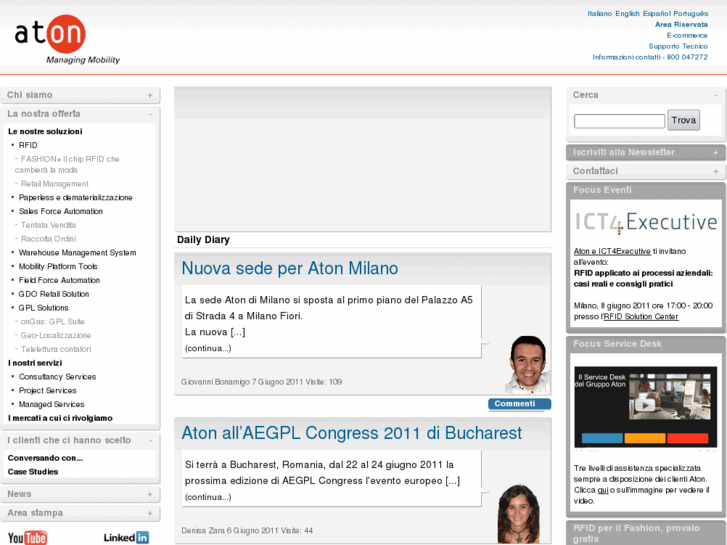Open Supporto Tecnico

coord(678,46)
